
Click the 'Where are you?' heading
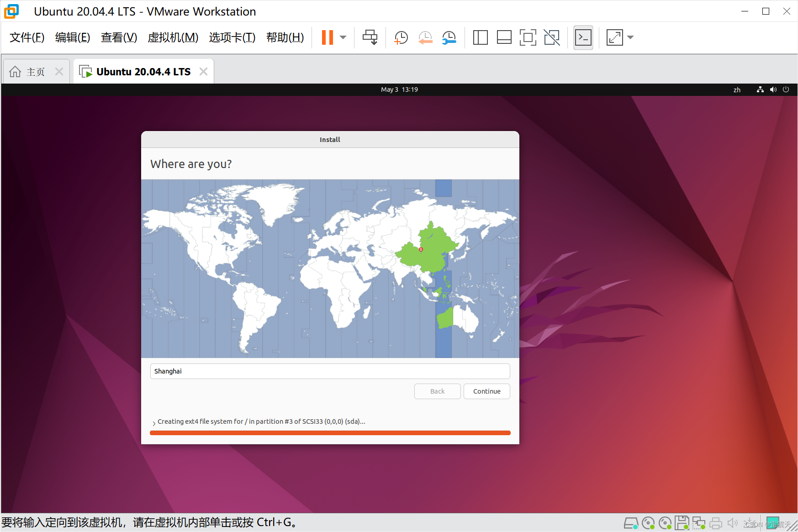(x=191, y=164)
